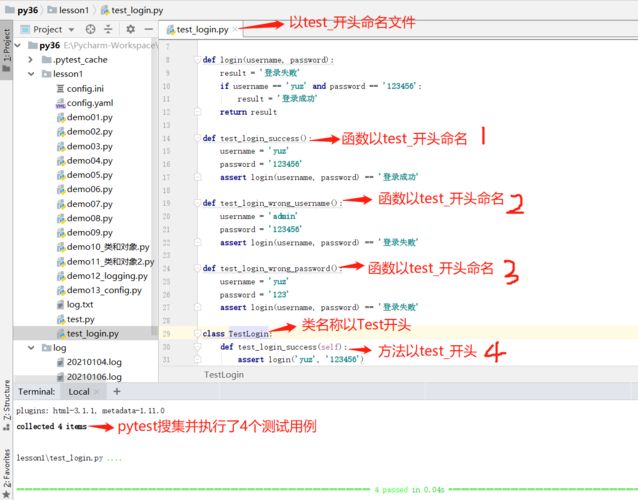Click the locate/scroll-from-source target icon
This screenshot has width=638, height=500.
click(90, 29)
